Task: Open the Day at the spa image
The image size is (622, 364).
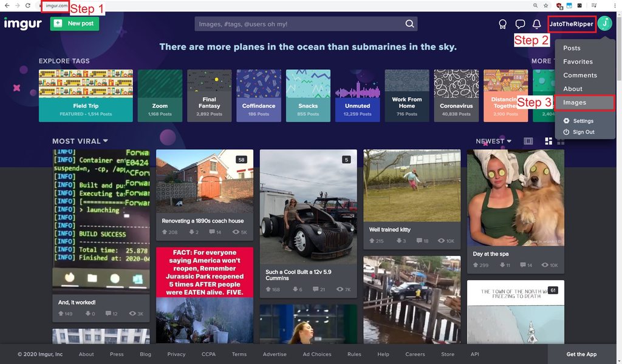Action: pos(516,198)
